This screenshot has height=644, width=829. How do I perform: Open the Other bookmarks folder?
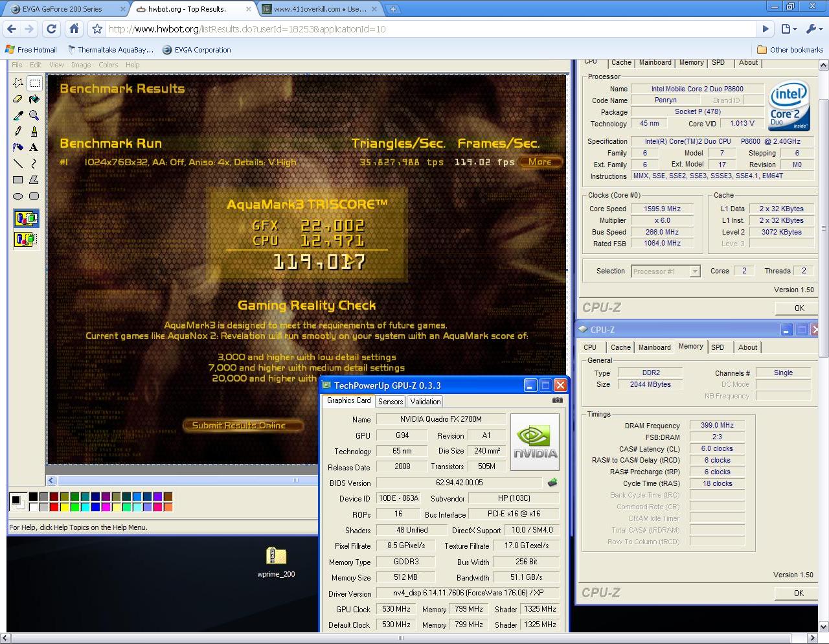[x=790, y=50]
